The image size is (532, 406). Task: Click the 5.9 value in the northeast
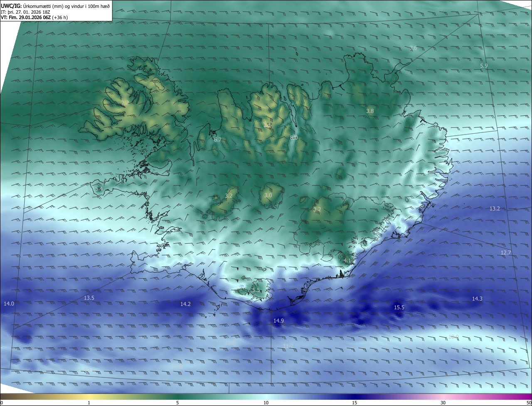484,66
